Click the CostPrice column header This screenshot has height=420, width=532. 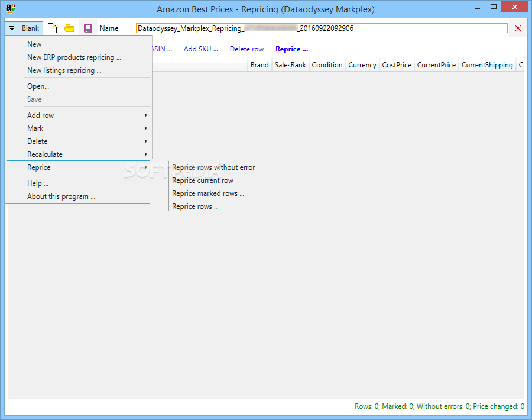[397, 65]
